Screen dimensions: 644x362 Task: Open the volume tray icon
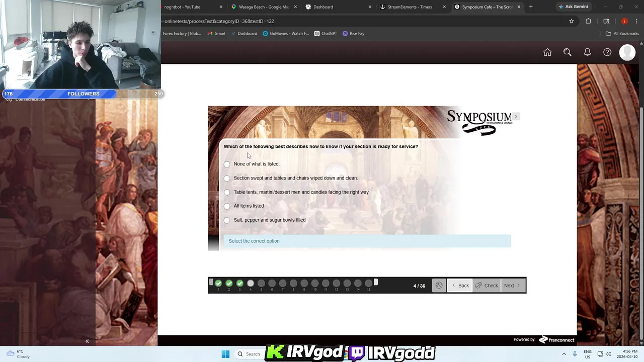(608, 354)
